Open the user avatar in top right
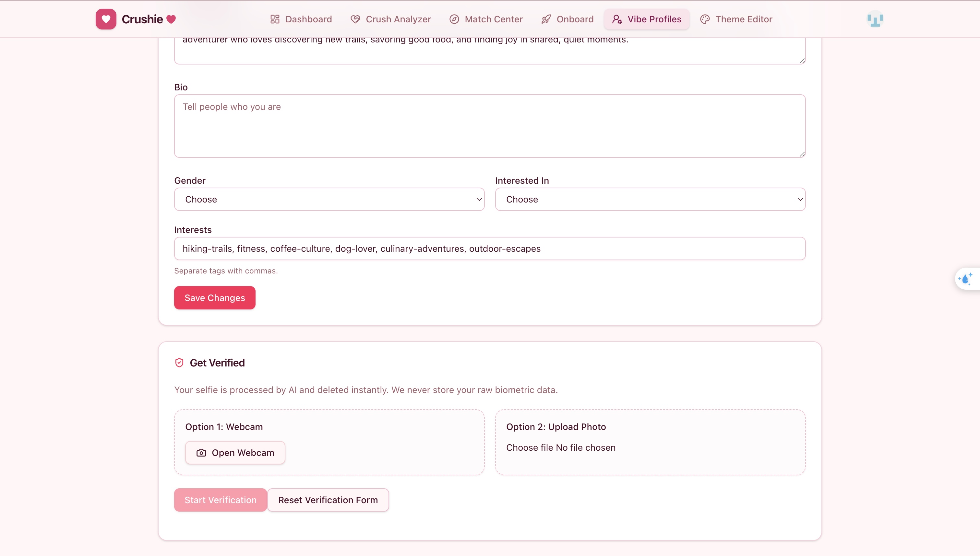Image resolution: width=980 pixels, height=556 pixels. (875, 19)
